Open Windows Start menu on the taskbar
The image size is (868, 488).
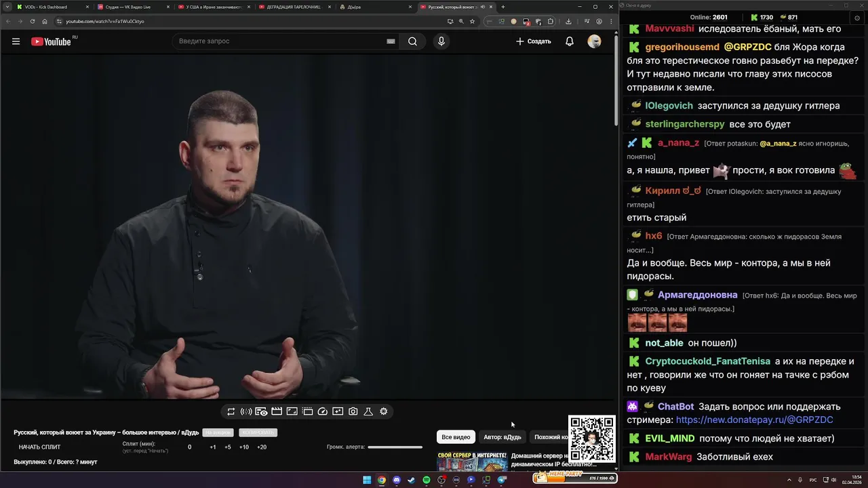tap(367, 480)
